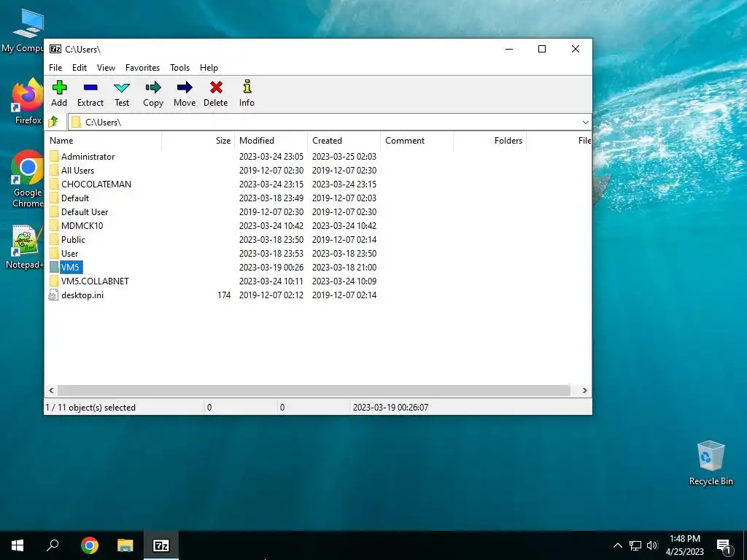Open the File menu

click(x=55, y=68)
